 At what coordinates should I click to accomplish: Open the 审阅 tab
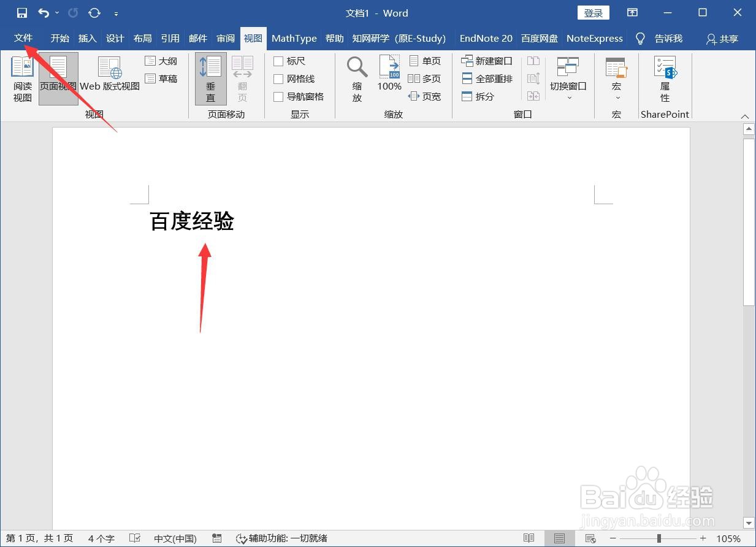point(226,38)
